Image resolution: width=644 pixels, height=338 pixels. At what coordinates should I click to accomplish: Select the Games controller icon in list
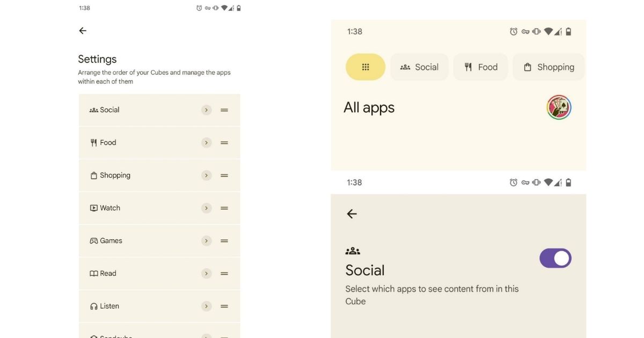tap(94, 241)
